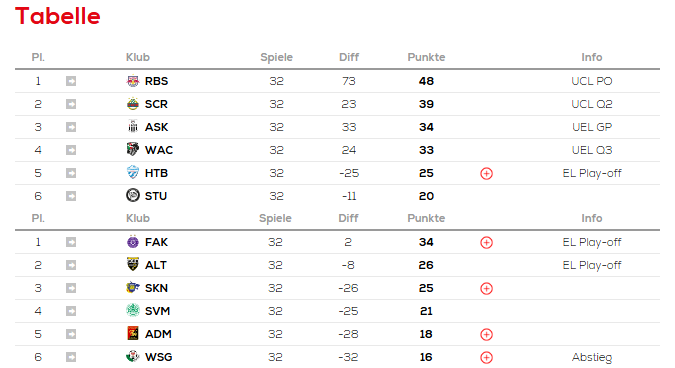Viewport: 675px width, 368px height.
Task: Show the plus details for WSG
Action: [486, 357]
